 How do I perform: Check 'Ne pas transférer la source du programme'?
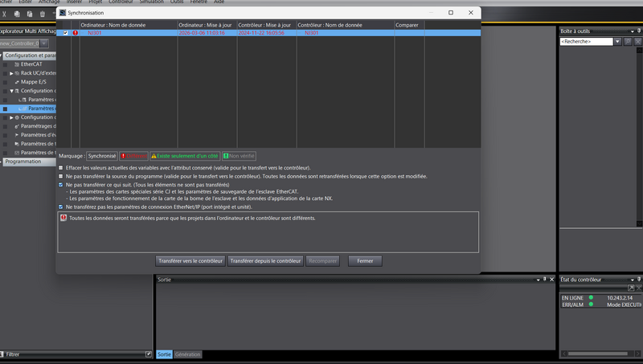click(61, 176)
